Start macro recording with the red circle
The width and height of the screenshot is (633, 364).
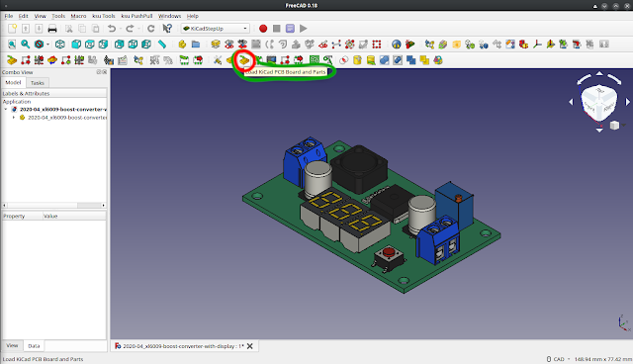click(x=263, y=29)
